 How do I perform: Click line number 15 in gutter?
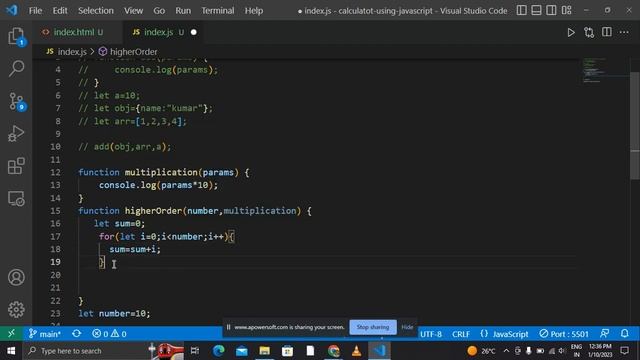tap(55, 211)
